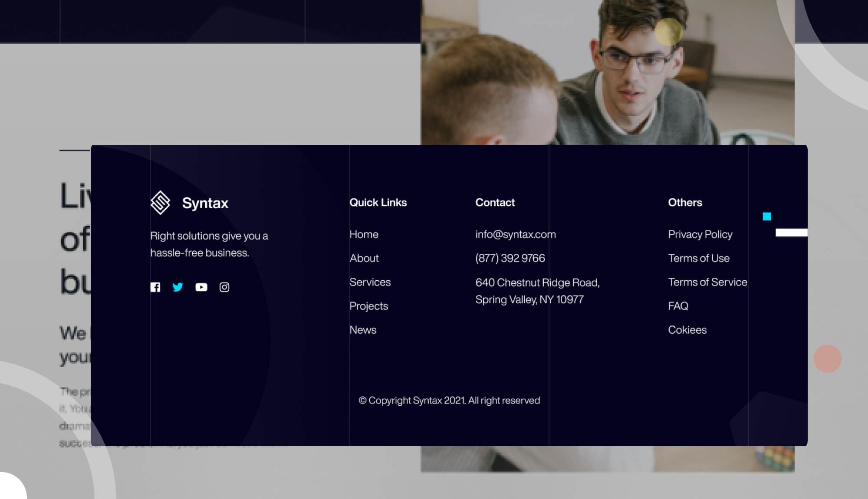Open the Terms of Service link
This screenshot has height=499, width=868.
[x=708, y=282]
